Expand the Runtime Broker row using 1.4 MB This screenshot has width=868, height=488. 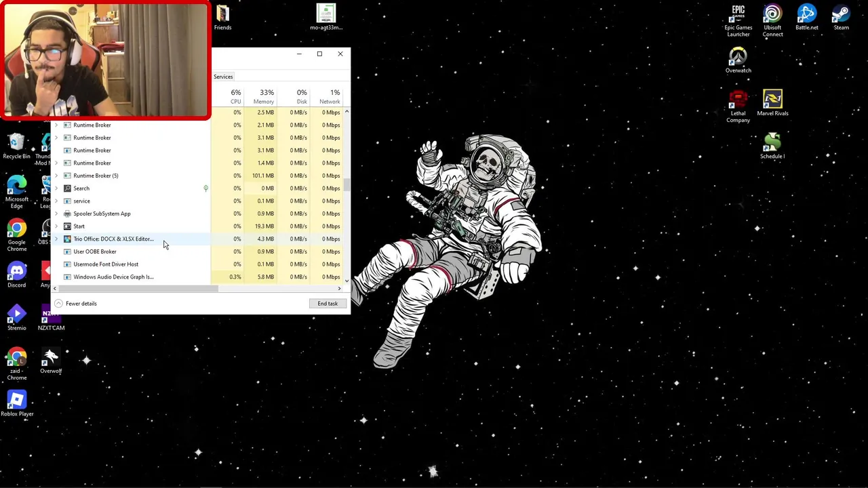coord(56,163)
